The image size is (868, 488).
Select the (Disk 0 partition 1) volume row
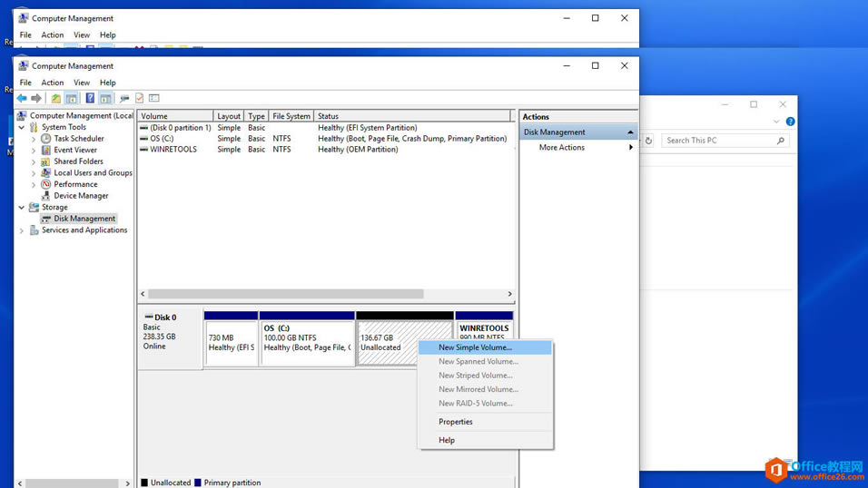pyautogui.click(x=327, y=127)
